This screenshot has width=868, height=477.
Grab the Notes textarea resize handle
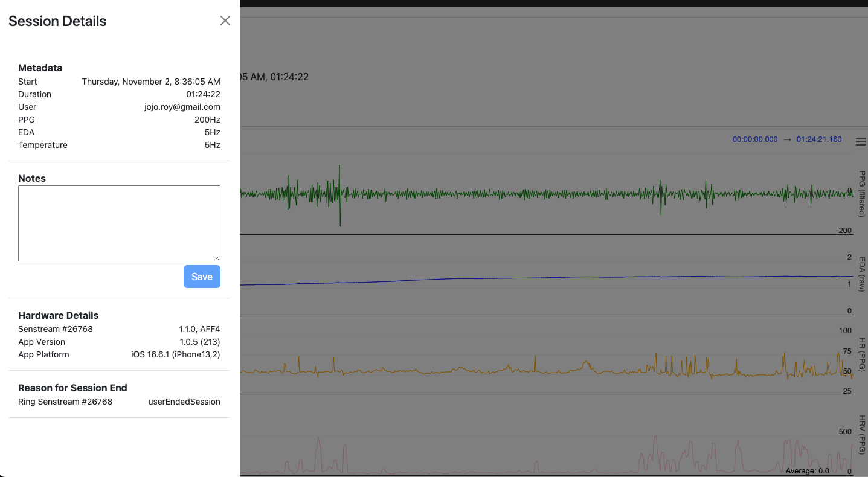(x=217, y=258)
